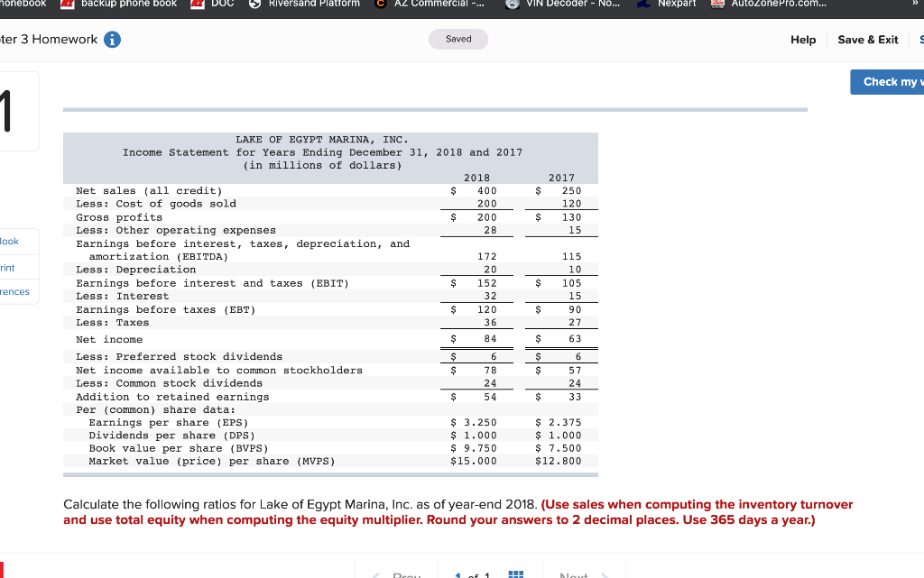Viewport: 924px width, 578px height.
Task: Click the blue progress bar above the statement
Action: 433,109
